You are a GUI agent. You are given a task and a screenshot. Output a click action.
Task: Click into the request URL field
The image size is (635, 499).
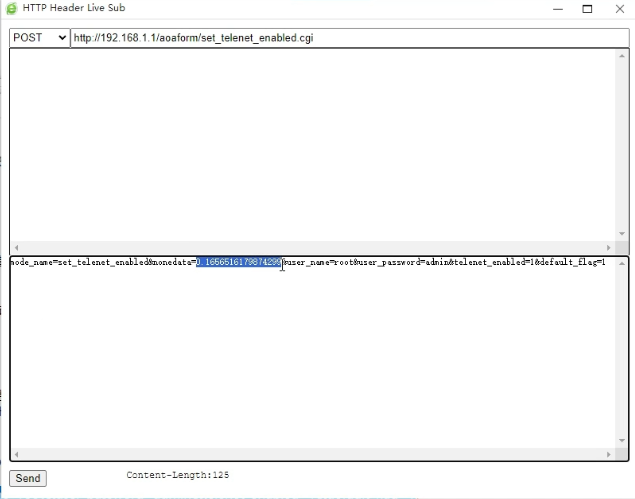pyautogui.click(x=350, y=38)
